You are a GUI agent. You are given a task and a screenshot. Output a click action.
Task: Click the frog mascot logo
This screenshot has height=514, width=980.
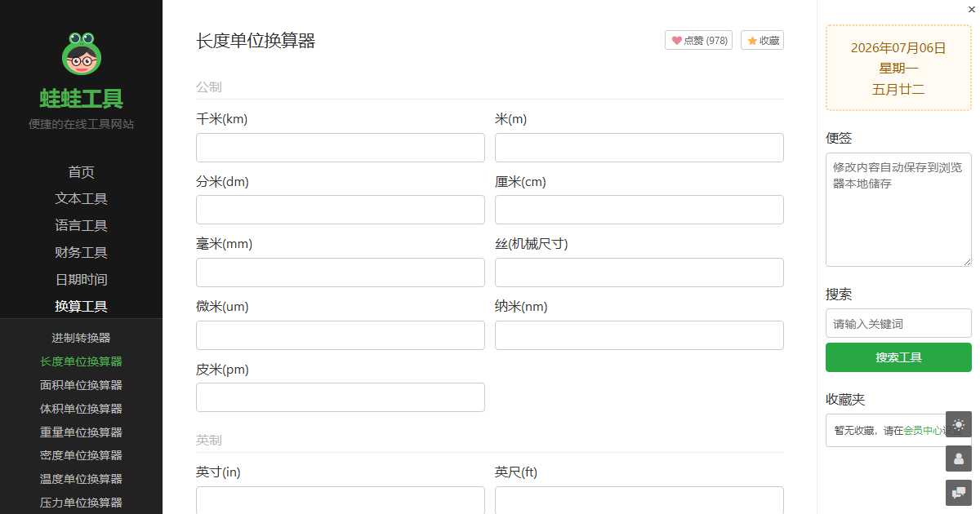[x=81, y=53]
